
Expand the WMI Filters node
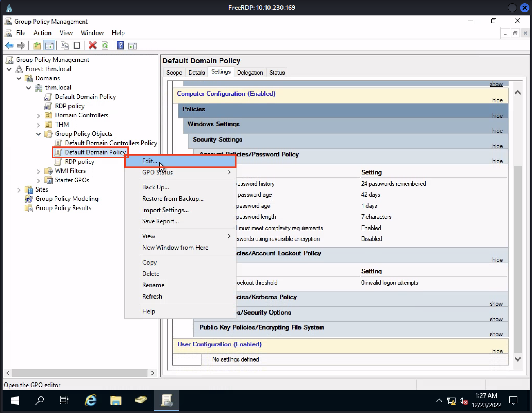(38, 171)
